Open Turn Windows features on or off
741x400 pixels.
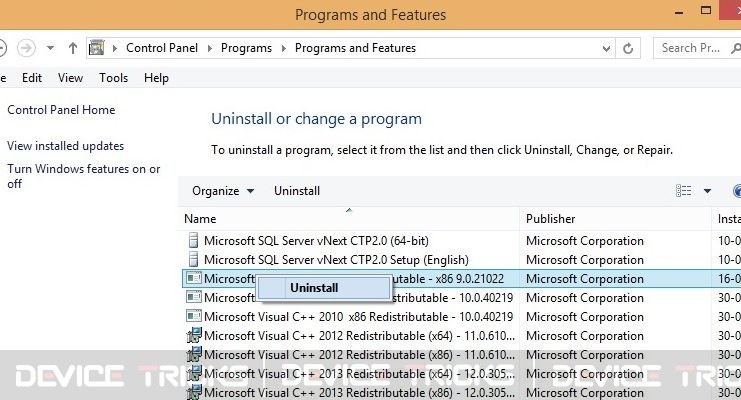84,176
